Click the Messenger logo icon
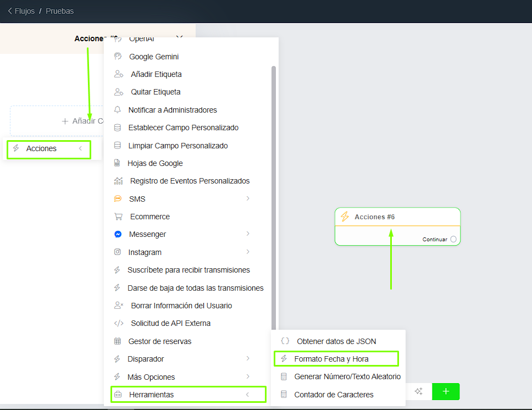The width and height of the screenshot is (532, 410). (x=118, y=234)
